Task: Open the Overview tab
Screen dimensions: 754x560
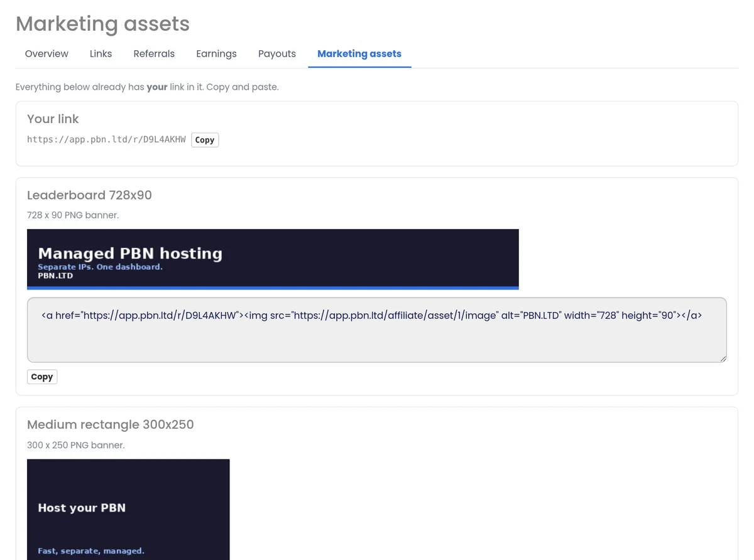Action: tap(46, 54)
